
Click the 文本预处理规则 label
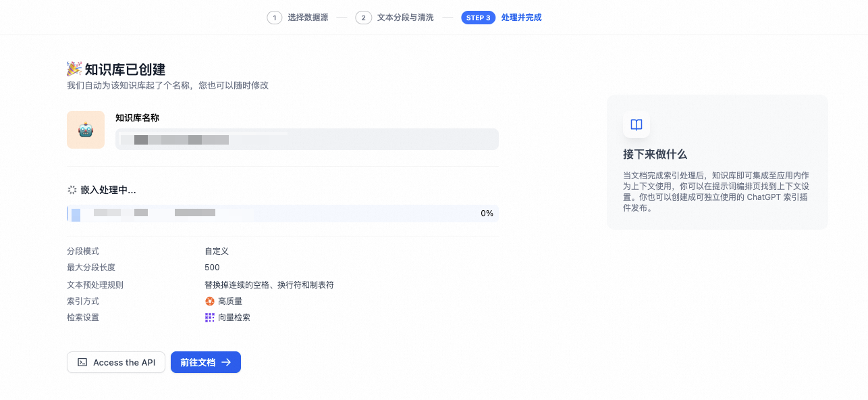click(x=95, y=285)
